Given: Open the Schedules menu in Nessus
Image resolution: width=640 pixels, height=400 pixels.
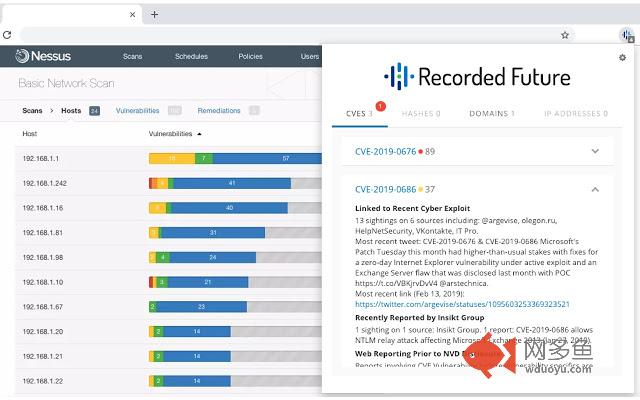Looking at the screenshot, I should [x=191, y=56].
